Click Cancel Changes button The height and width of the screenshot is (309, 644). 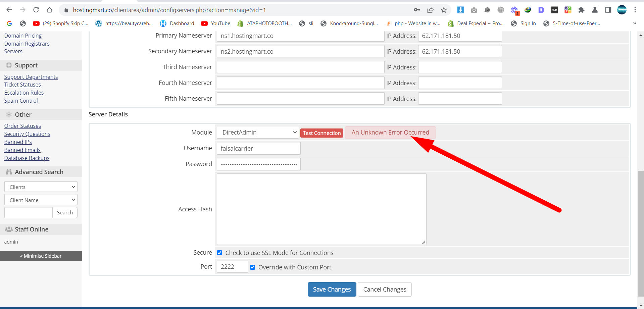tap(385, 289)
